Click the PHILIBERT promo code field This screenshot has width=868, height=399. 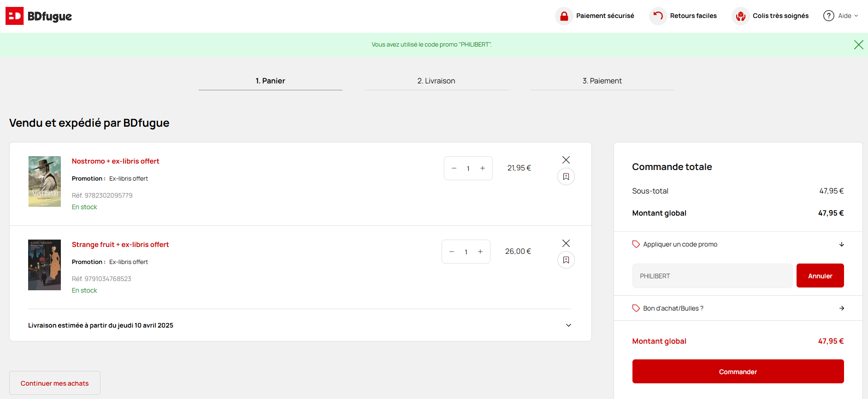pos(713,276)
